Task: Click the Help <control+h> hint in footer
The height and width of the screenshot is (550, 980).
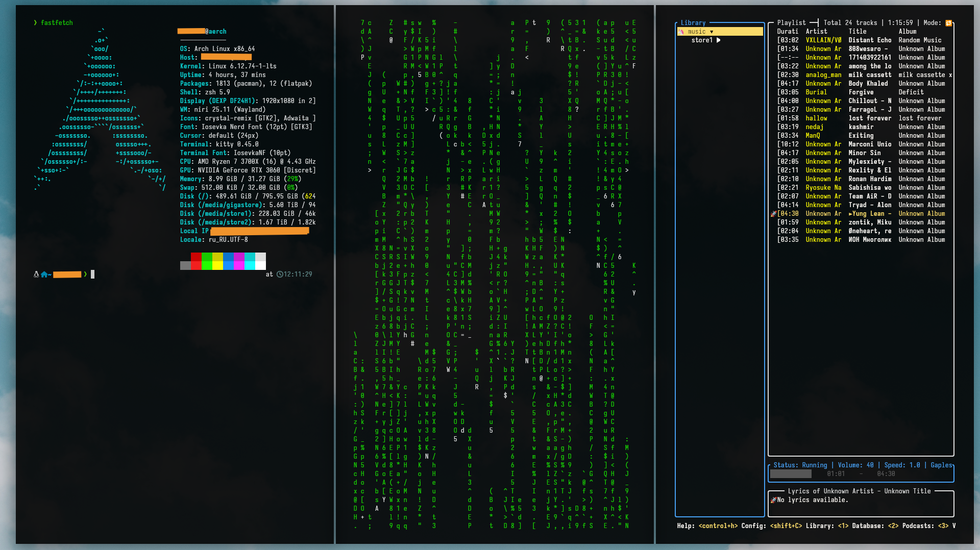Action: (x=707, y=526)
